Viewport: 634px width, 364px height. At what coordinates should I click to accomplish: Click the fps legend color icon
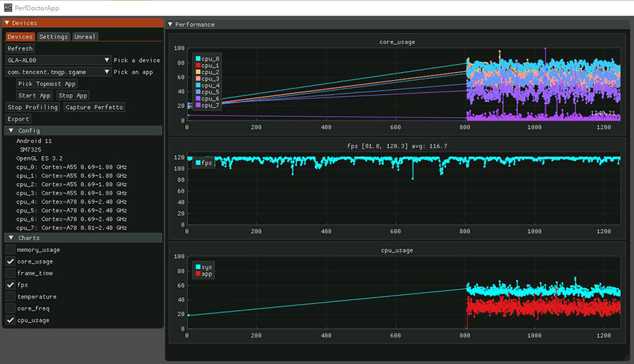(197, 163)
